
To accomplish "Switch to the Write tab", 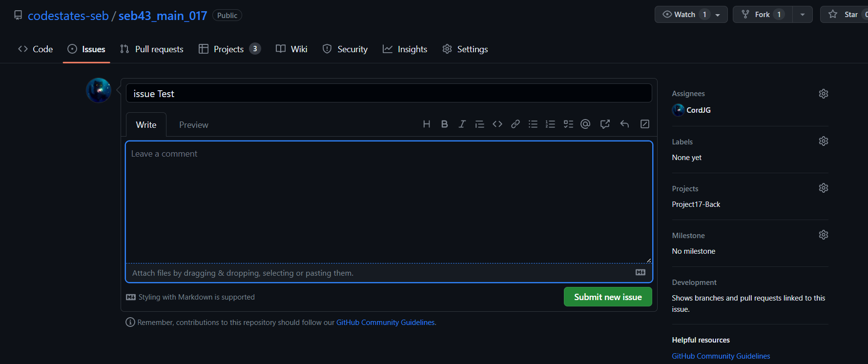I will (146, 124).
